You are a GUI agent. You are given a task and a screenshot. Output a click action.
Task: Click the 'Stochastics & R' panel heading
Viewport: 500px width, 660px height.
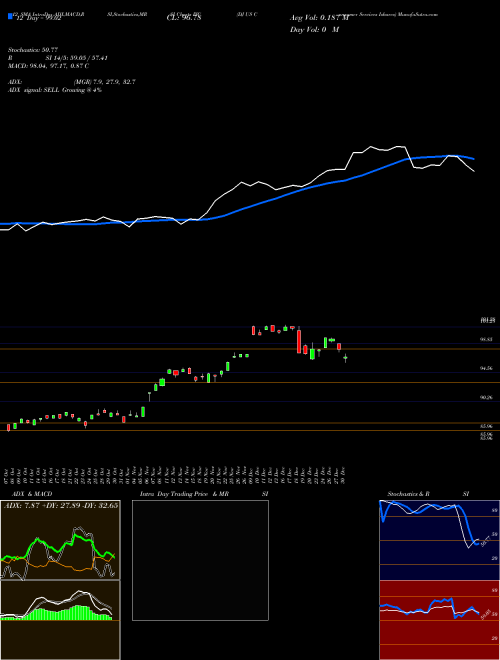coord(409,494)
